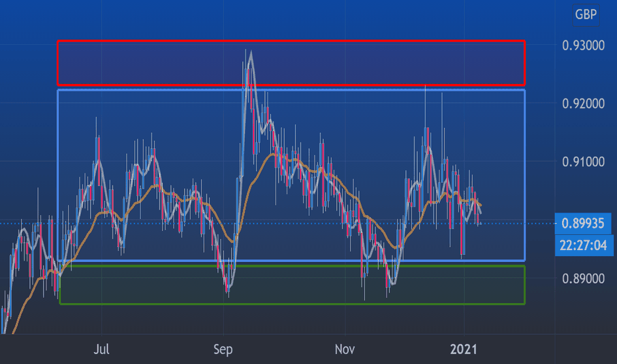617x364 pixels.
Task: Click the current price label 0.89935
Action: [x=583, y=223]
